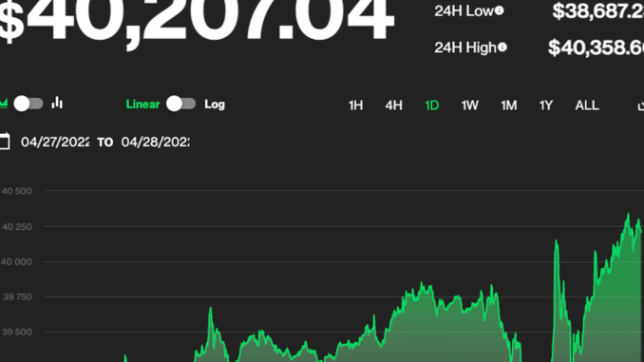Image resolution: width=644 pixels, height=362 pixels.
Task: Select the 24H High value $40,358
Action: coord(596,48)
